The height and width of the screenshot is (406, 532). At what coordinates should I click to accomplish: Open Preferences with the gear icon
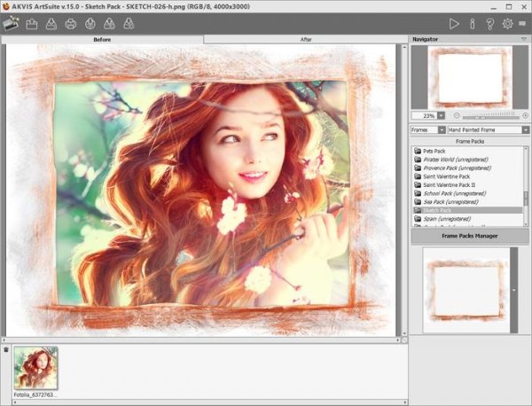point(507,24)
